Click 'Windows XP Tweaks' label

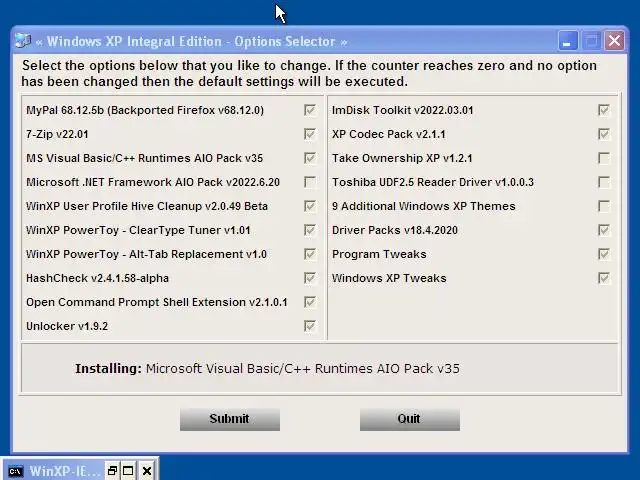click(x=389, y=278)
